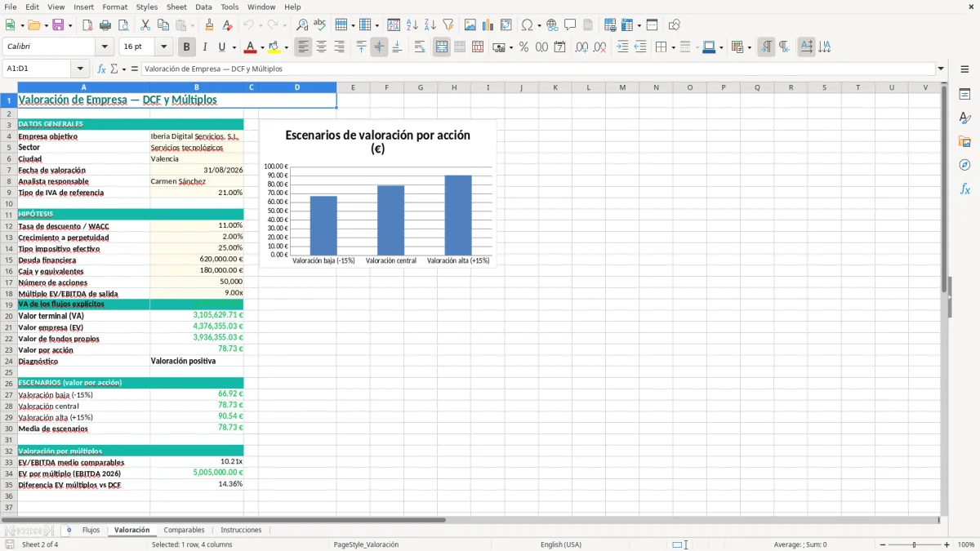Open the Data menu
Screen dimensions: 980x551
203,7
